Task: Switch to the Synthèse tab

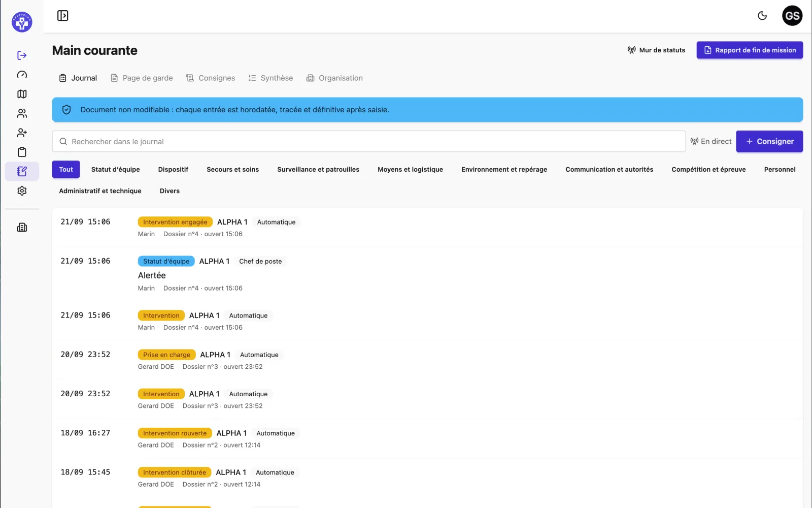Action: pyautogui.click(x=270, y=78)
